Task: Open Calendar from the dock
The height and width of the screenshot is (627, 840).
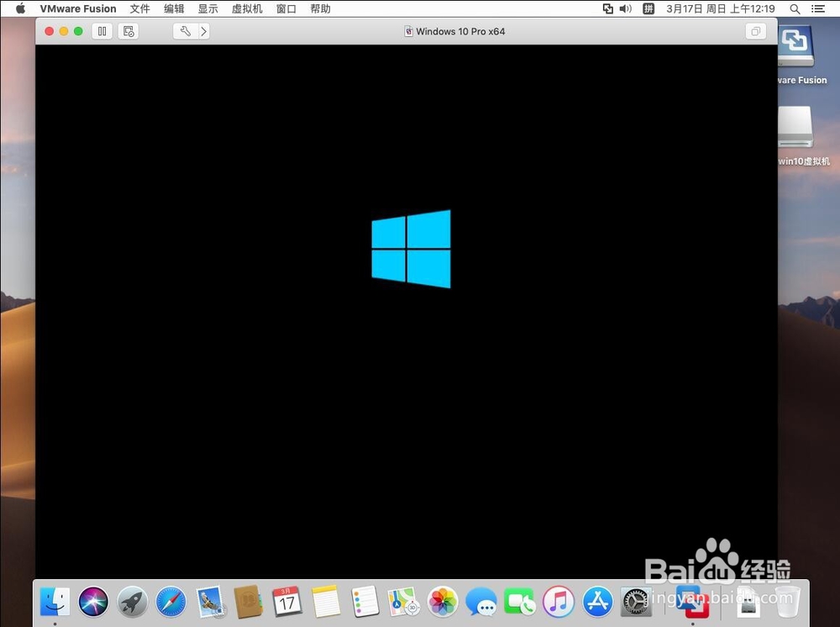Action: point(286,601)
